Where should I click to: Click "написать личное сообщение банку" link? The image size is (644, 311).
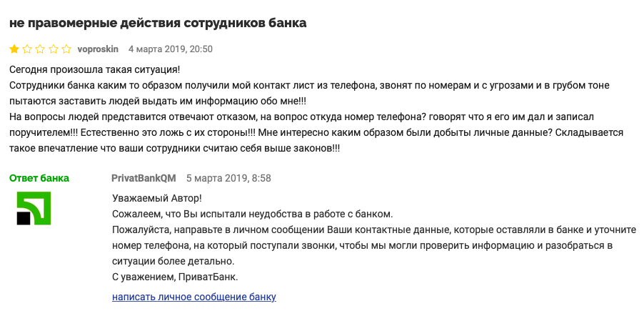194,297
